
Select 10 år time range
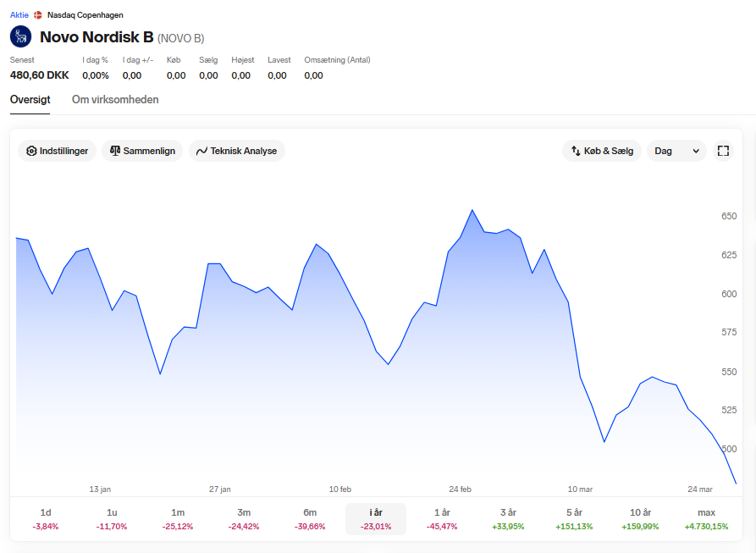[x=640, y=519]
